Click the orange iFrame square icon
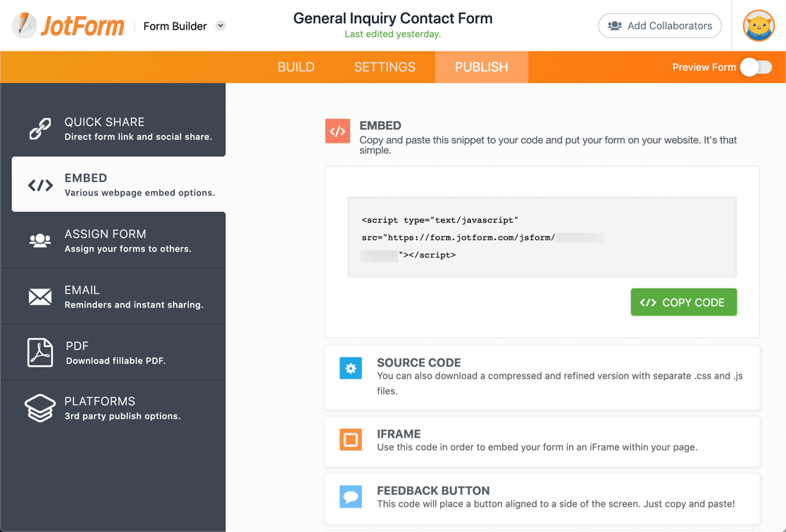 pos(351,440)
